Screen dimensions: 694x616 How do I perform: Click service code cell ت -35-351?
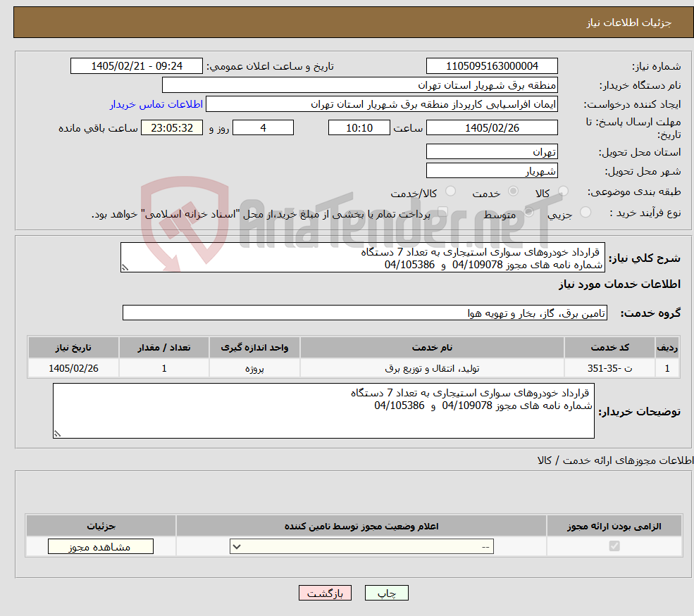tap(609, 368)
